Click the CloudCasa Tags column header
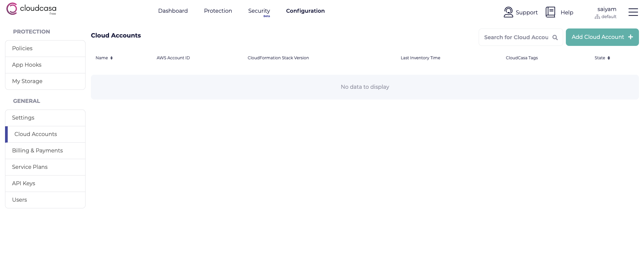644x264 pixels. pos(522,58)
